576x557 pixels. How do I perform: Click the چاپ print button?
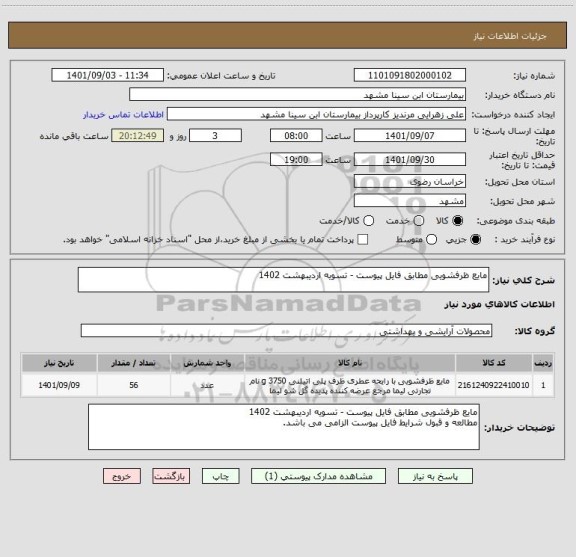[x=220, y=476]
